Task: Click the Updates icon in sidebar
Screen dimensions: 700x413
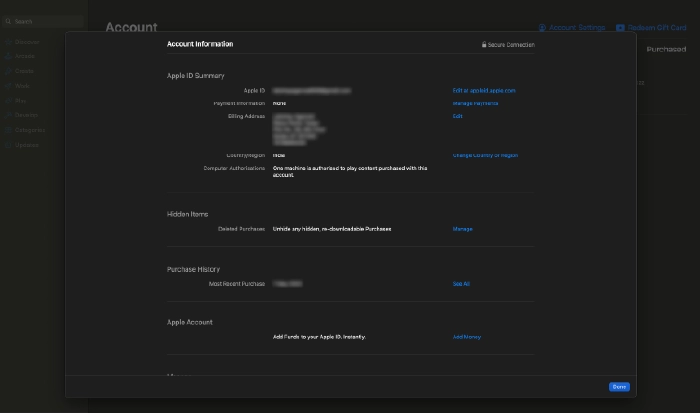Action: tap(8, 145)
